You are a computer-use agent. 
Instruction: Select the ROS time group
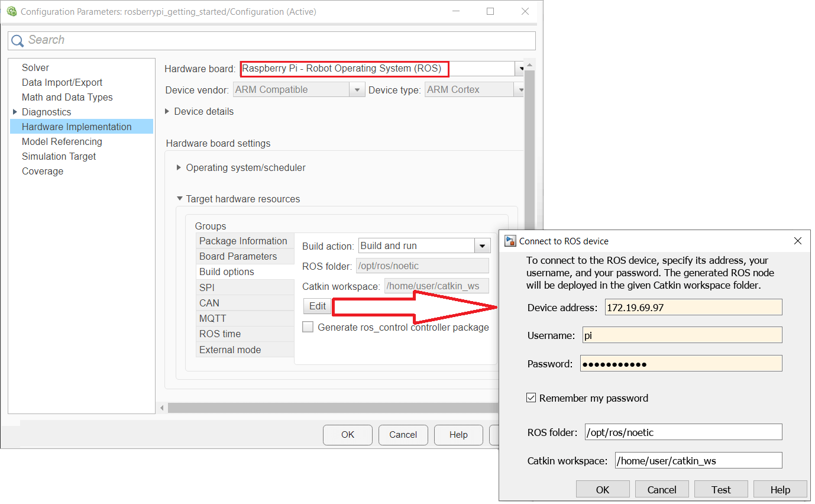[x=245, y=334]
